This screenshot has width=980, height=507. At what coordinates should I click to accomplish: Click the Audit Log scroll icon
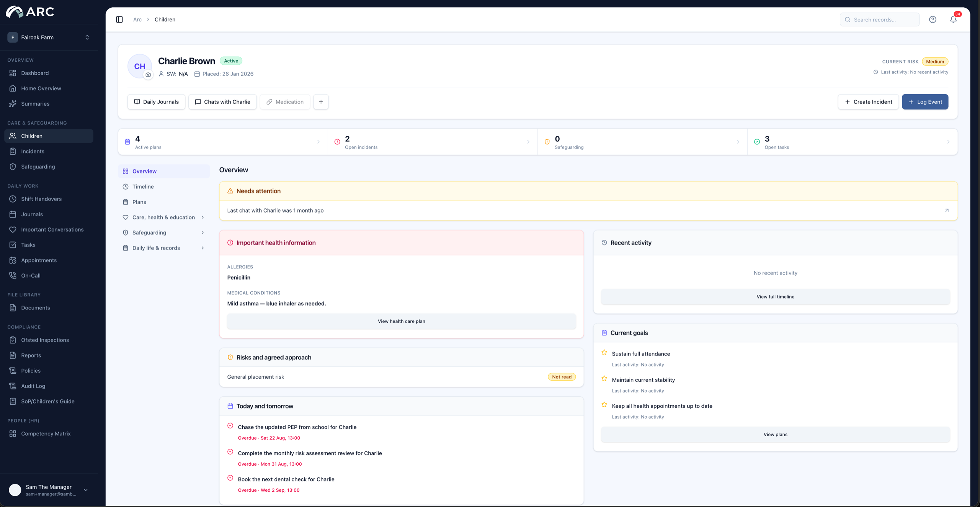pyautogui.click(x=13, y=386)
